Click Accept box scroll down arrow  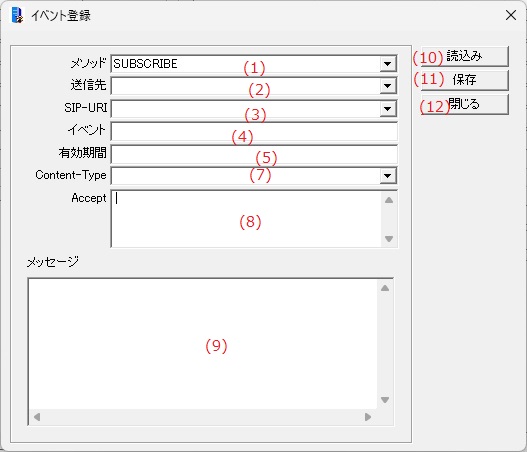389,239
